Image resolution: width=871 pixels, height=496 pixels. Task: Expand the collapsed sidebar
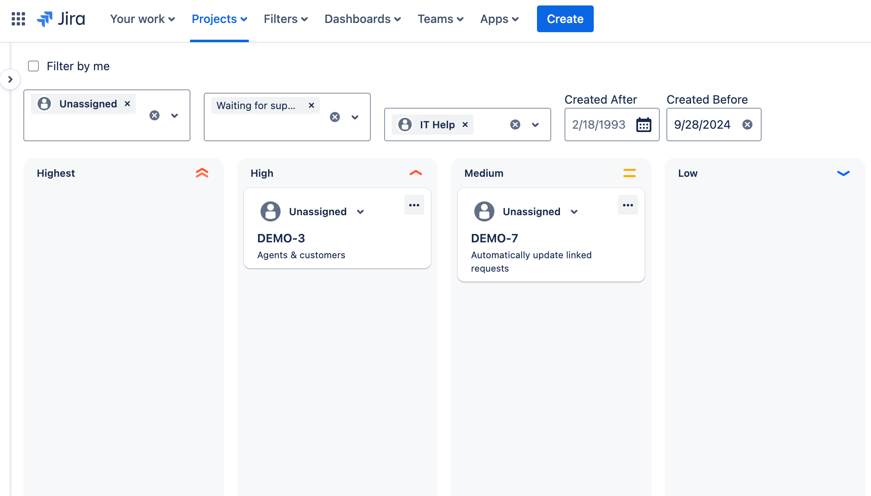10,79
